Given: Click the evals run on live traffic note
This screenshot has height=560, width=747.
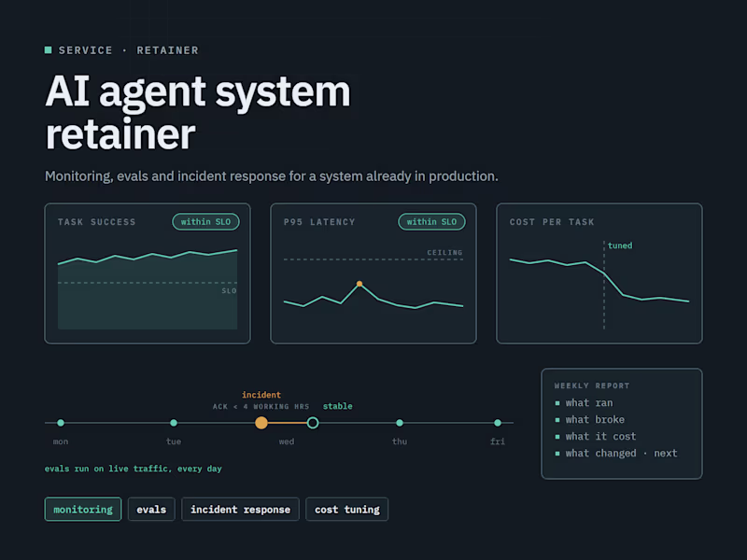Looking at the screenshot, I should [x=133, y=469].
